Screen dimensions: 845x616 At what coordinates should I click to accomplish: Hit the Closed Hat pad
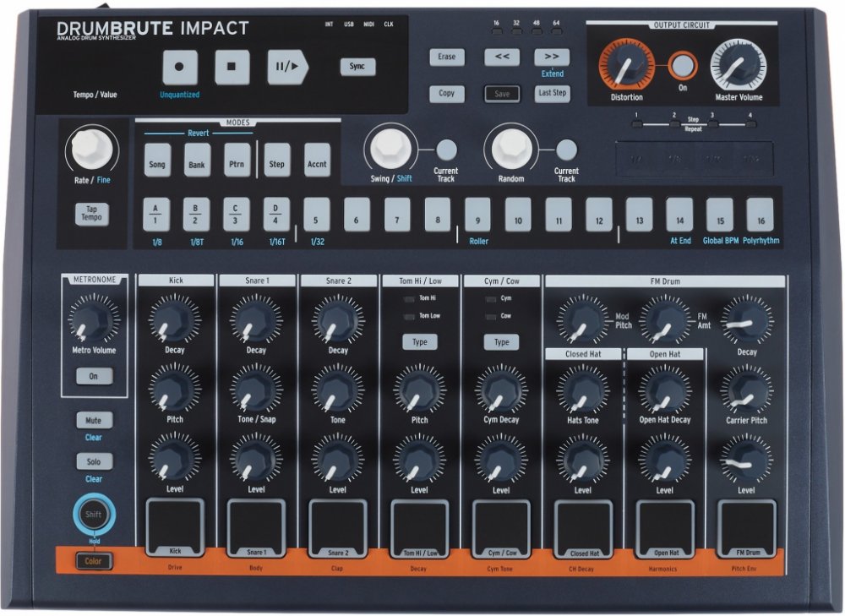[x=583, y=525]
